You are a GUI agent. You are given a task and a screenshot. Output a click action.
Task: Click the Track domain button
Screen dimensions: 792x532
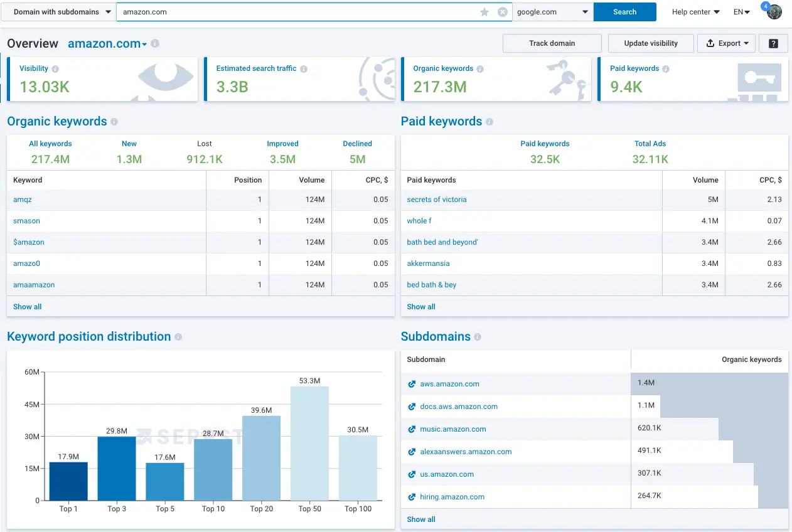552,43
